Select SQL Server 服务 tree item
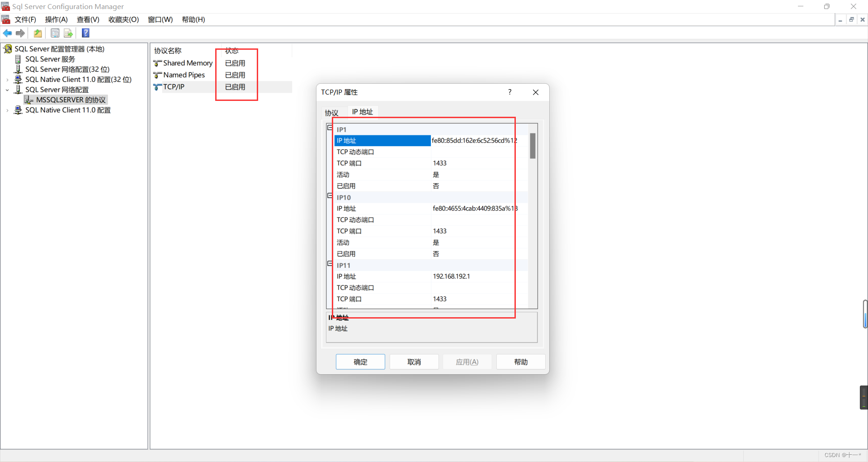The width and height of the screenshot is (868, 462). point(50,59)
